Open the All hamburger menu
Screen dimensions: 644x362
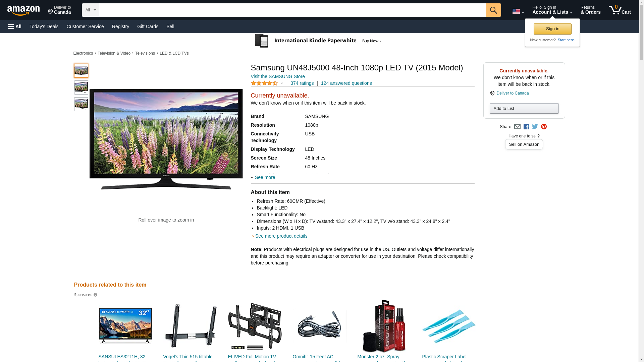(15, 26)
